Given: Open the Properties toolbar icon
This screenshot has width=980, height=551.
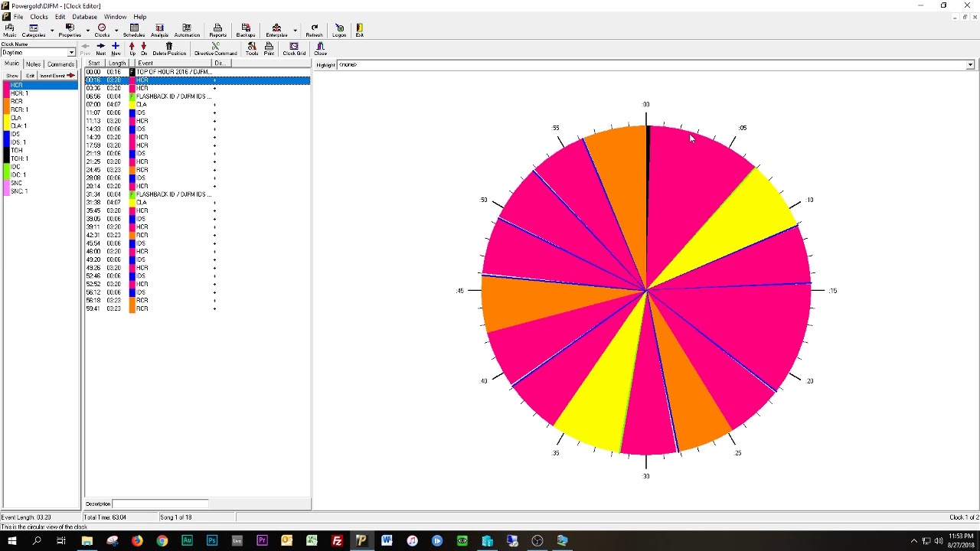Looking at the screenshot, I should 70,30.
